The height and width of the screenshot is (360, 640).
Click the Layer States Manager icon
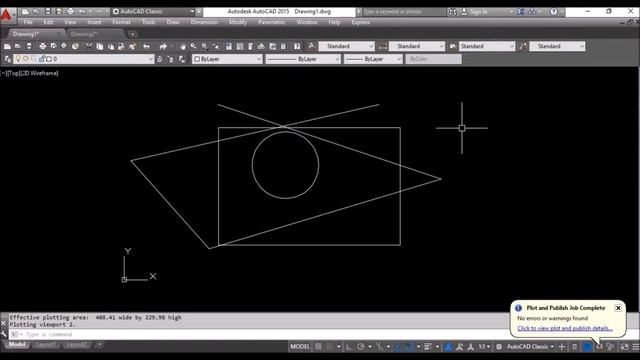[x=182, y=59]
